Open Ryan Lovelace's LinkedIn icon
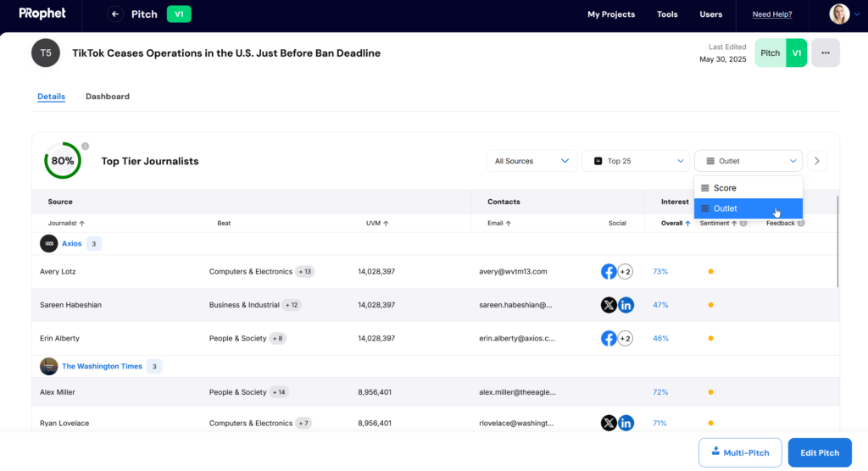The height and width of the screenshot is (471, 868). click(x=626, y=423)
